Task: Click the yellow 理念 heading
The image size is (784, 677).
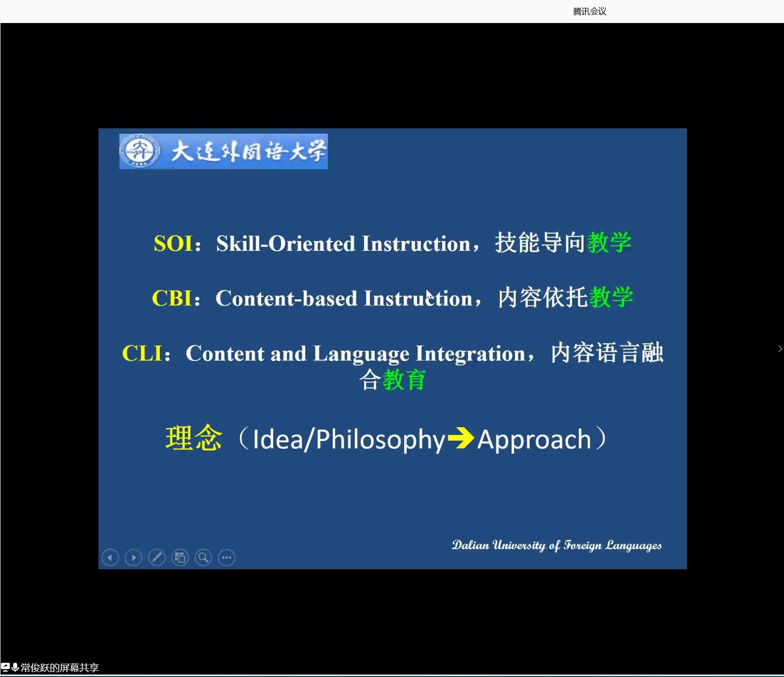Action: tap(194, 438)
